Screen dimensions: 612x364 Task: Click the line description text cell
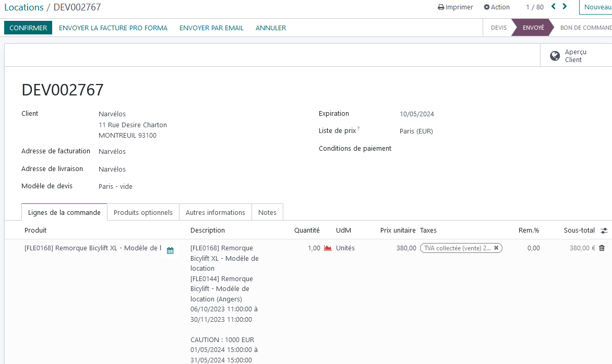pos(224,304)
